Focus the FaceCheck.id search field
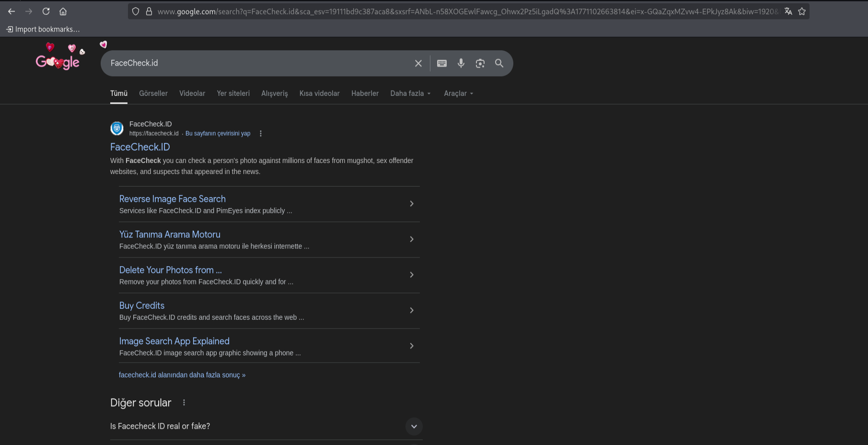This screenshot has height=445, width=868. (x=259, y=63)
